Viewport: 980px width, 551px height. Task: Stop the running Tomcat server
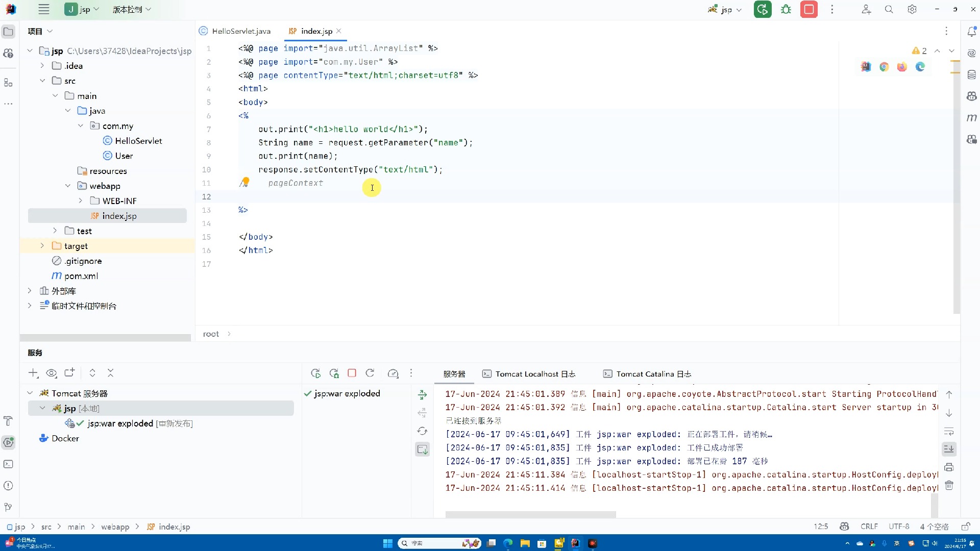(809, 9)
